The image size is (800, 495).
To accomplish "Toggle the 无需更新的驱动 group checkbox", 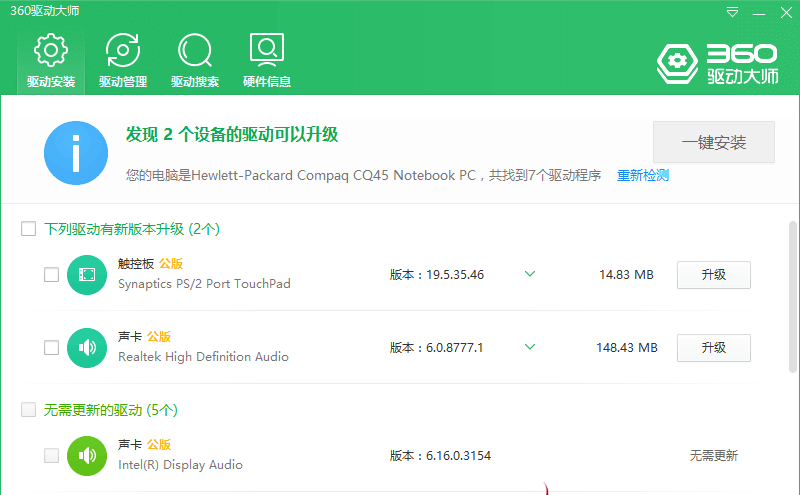I will pyautogui.click(x=29, y=410).
